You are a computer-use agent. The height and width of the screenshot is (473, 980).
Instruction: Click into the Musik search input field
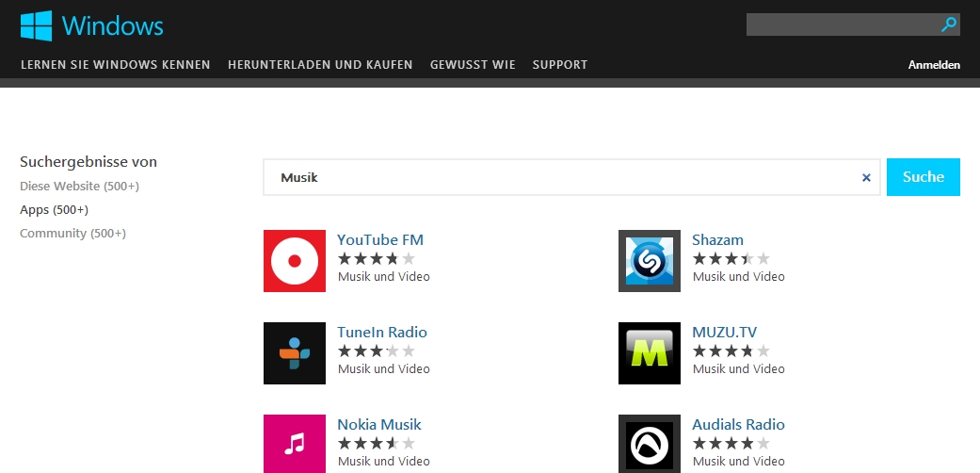click(x=561, y=177)
